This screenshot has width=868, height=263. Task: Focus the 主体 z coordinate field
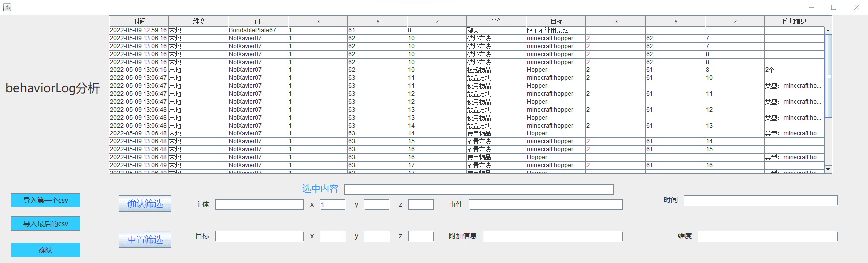[421, 204]
